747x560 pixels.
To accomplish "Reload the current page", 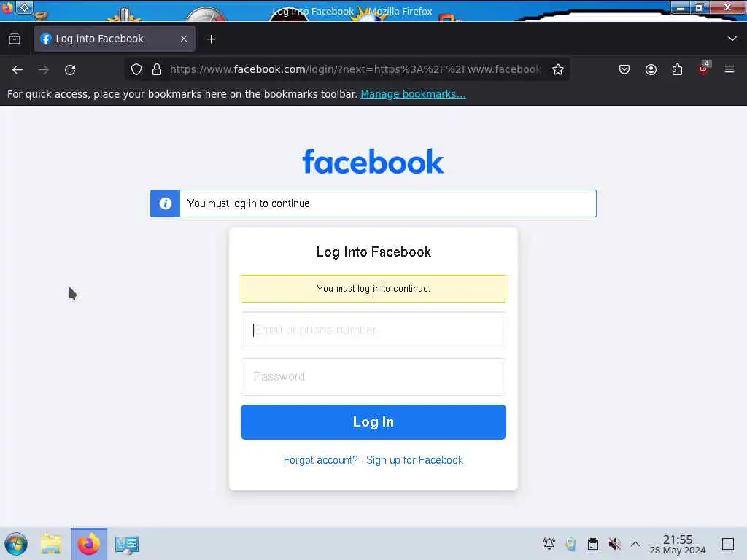I will click(x=70, y=70).
